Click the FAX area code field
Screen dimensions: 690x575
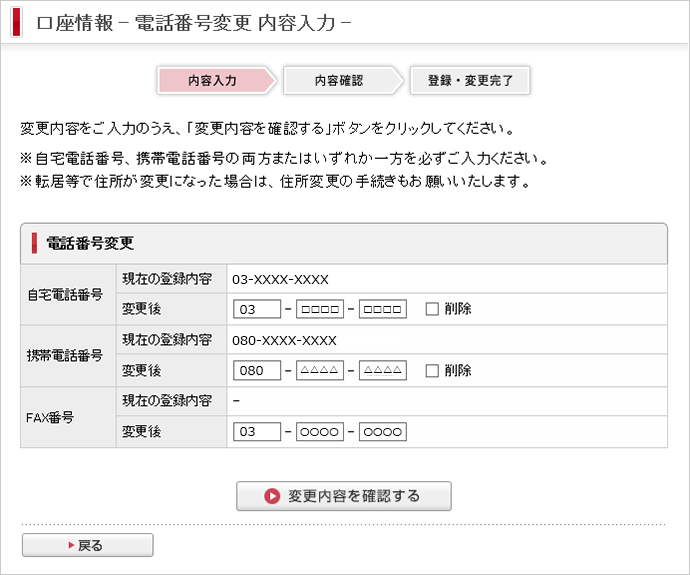(257, 432)
